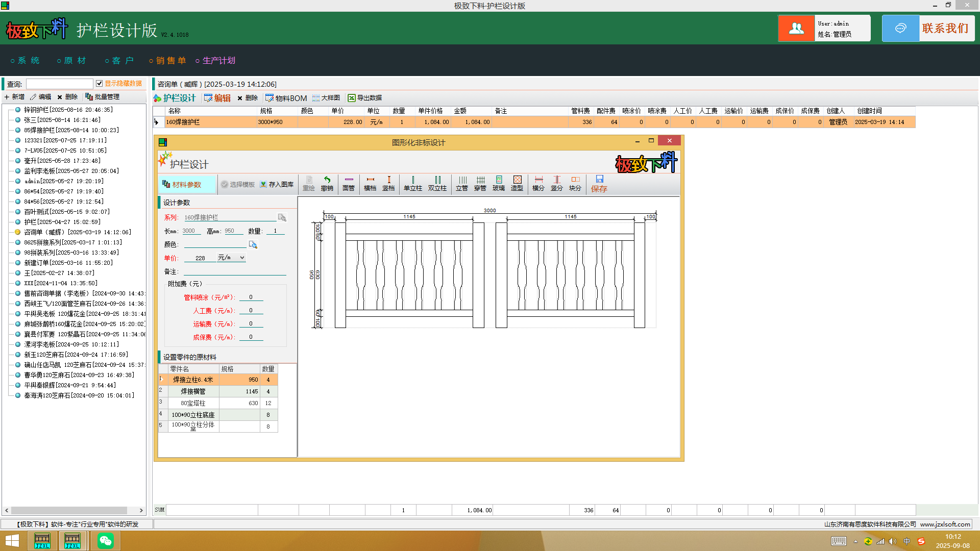980x551 pixels.
Task: Click the 保存 save icon
Action: click(x=599, y=184)
